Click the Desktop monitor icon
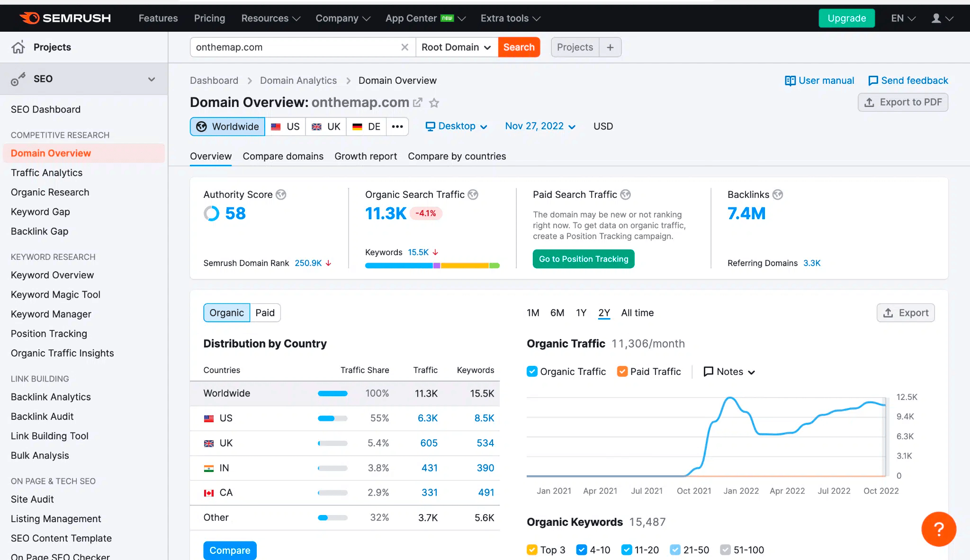 pos(430,126)
